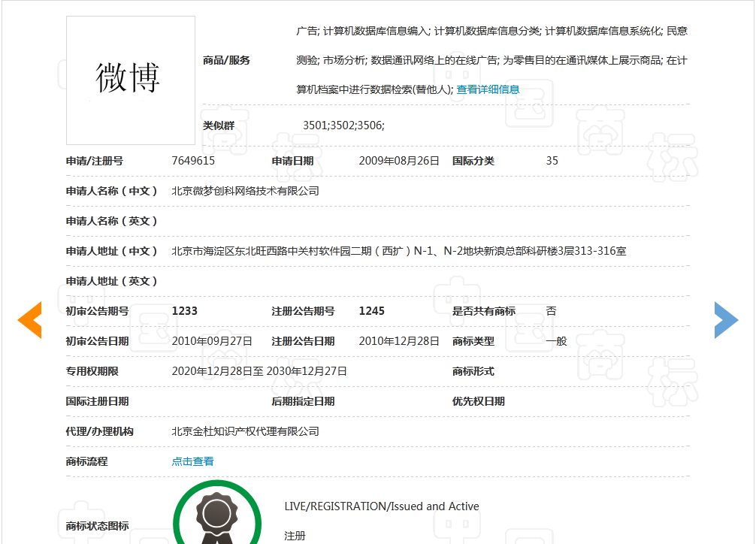The height and width of the screenshot is (544, 756).
Task: Click the shared trademark answer 否
Action: [x=551, y=310]
